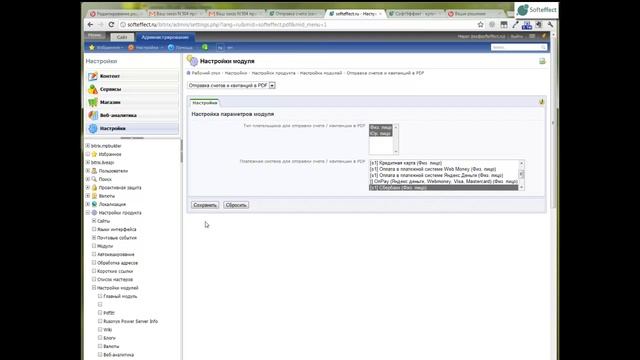Open the Избранное toolbar menu

[106, 47]
